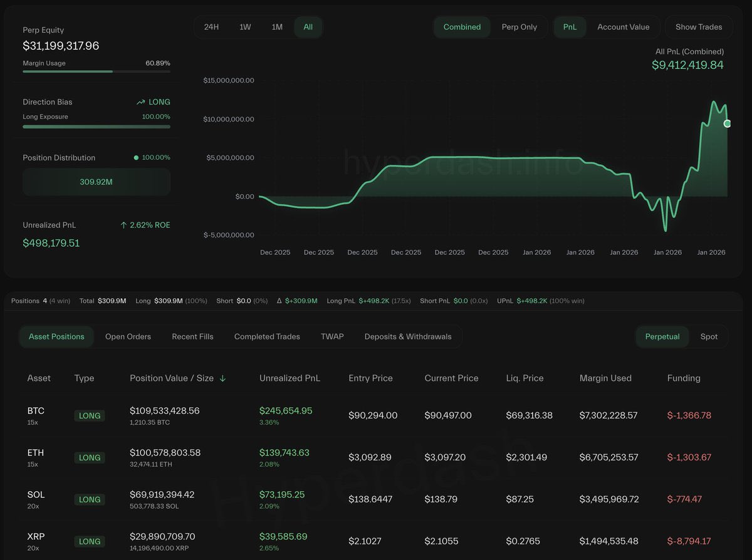Image resolution: width=752 pixels, height=560 pixels.
Task: Click the LONG trend arrow icon
Action: [x=141, y=102]
